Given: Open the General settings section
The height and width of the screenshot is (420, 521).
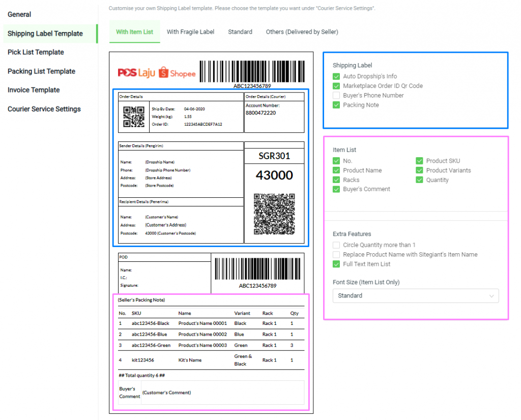Looking at the screenshot, I should pyautogui.click(x=19, y=15).
